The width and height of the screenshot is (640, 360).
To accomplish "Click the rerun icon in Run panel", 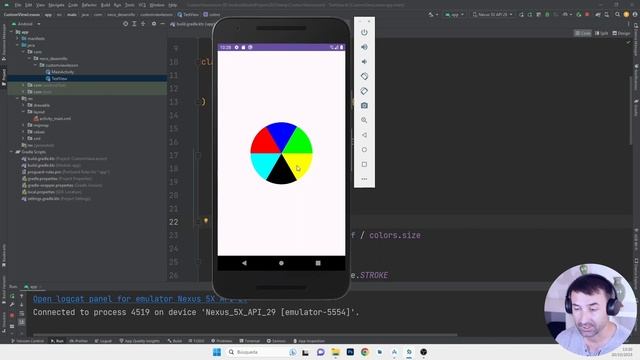I will (12, 296).
